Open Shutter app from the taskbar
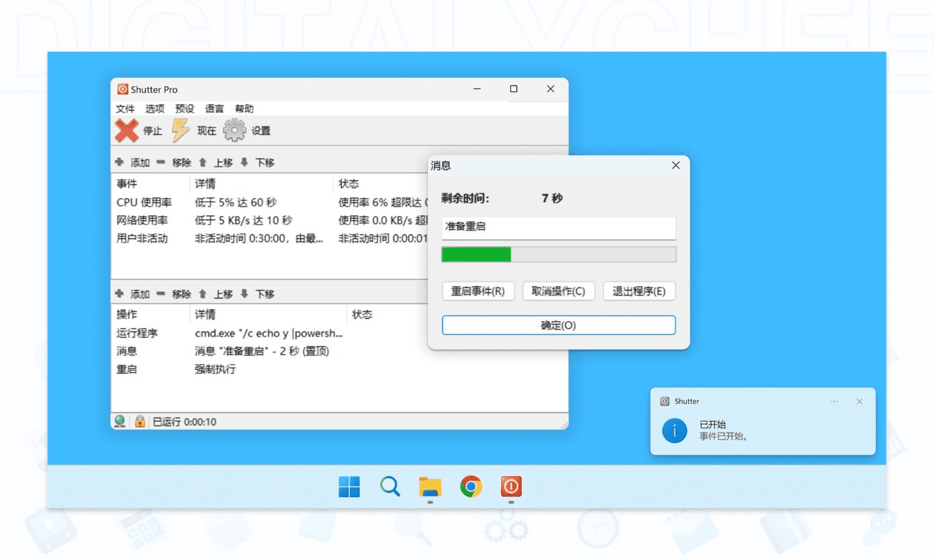Viewport: 934px width, 560px height. tap(511, 487)
